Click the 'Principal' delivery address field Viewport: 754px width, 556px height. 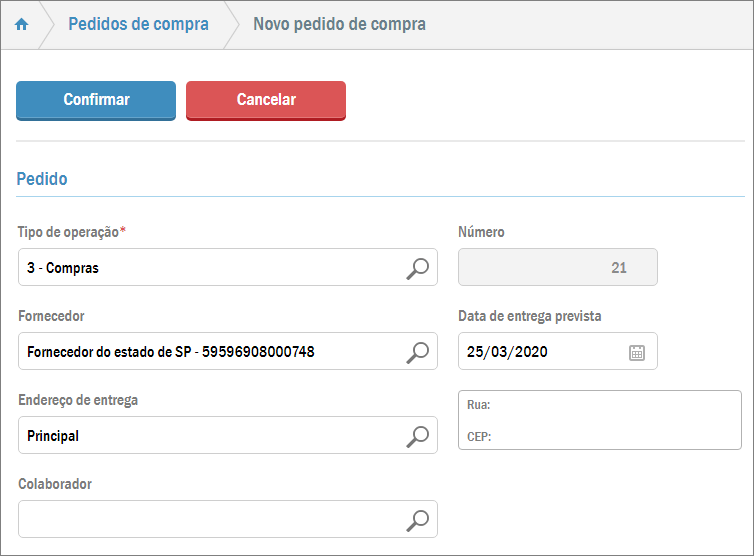[x=210, y=436]
